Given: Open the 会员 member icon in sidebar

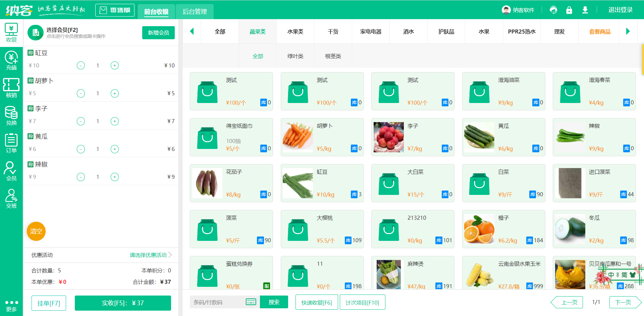Looking at the screenshot, I should click(11, 171).
